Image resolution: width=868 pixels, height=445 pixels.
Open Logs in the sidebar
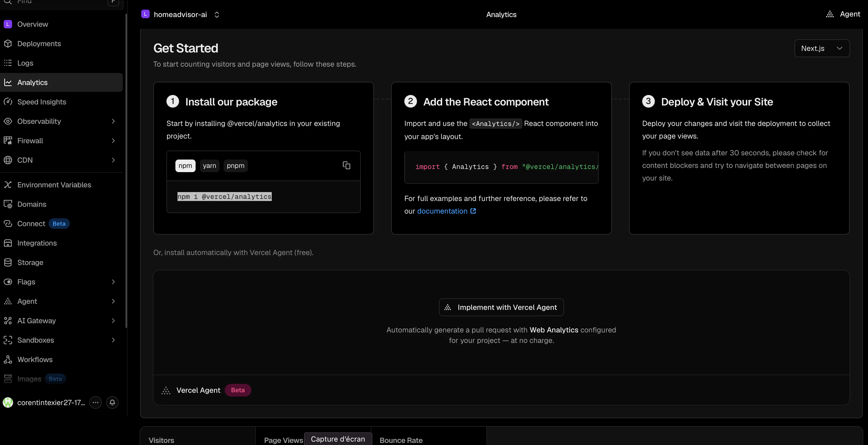pos(61,63)
